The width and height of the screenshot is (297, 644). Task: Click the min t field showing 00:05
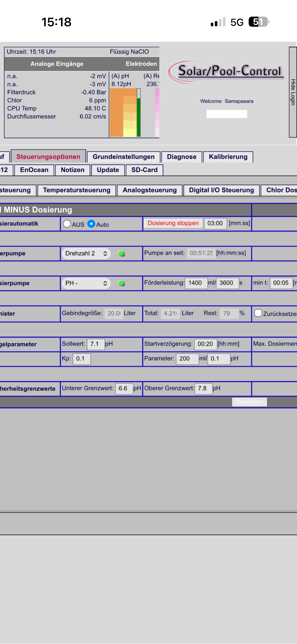281,283
